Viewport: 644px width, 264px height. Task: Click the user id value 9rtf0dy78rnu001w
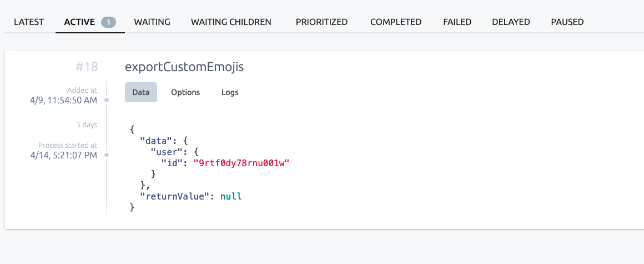(241, 163)
